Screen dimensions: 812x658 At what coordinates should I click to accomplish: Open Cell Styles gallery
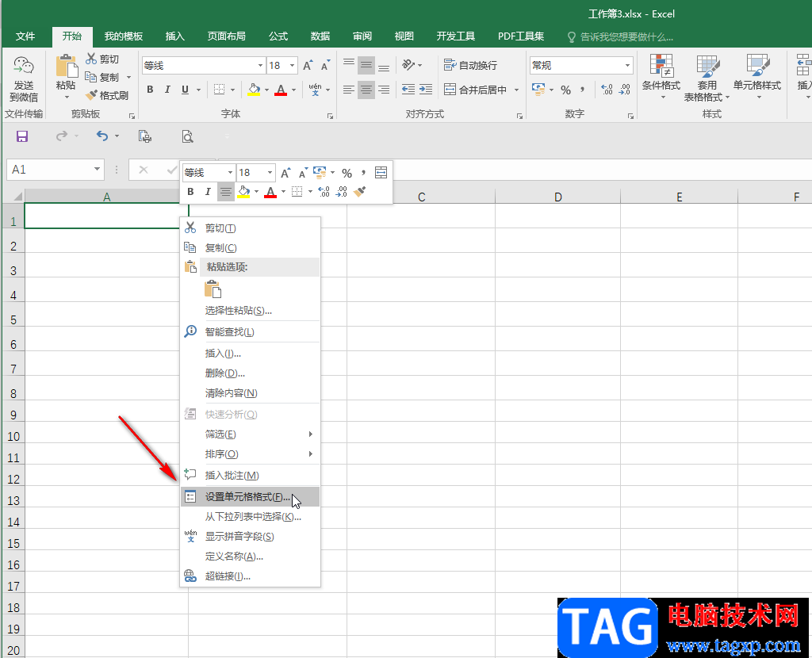click(x=757, y=77)
